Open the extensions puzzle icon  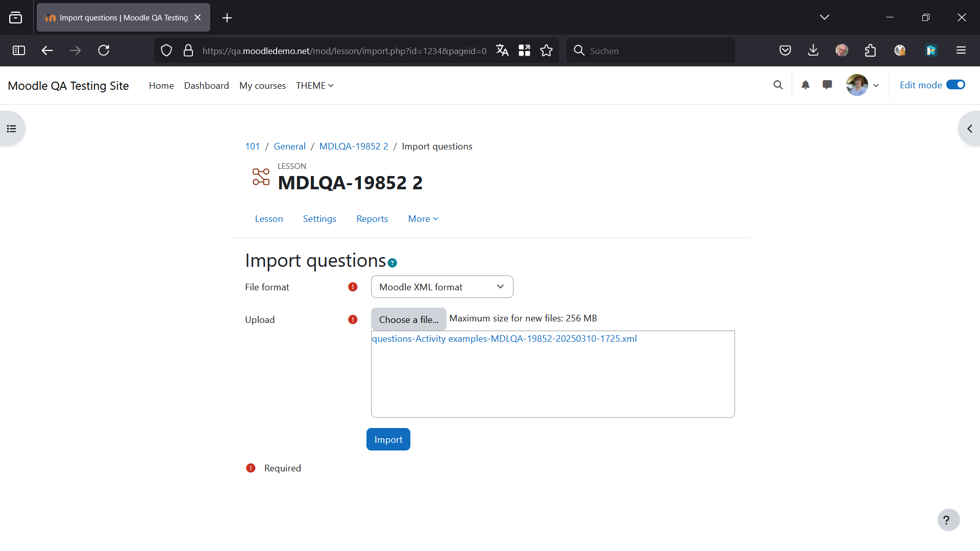pos(870,51)
